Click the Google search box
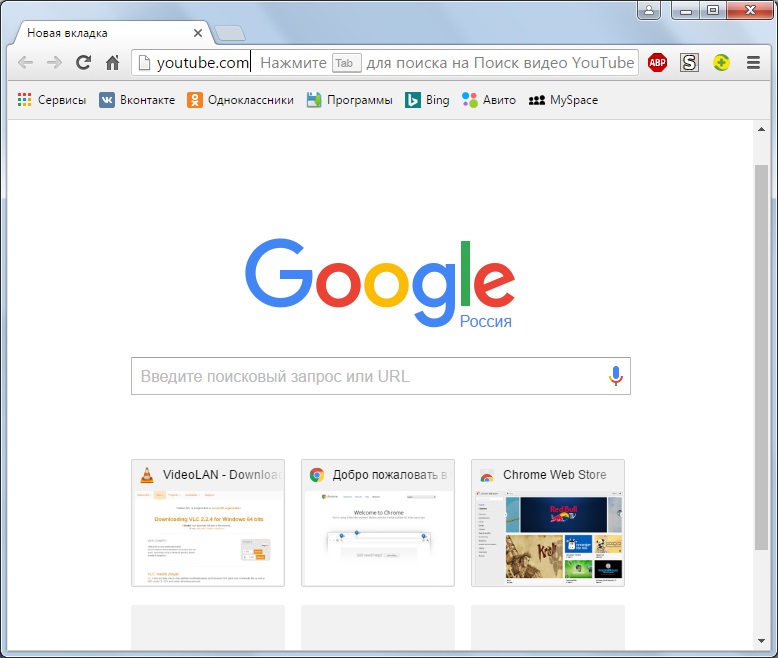 381,376
